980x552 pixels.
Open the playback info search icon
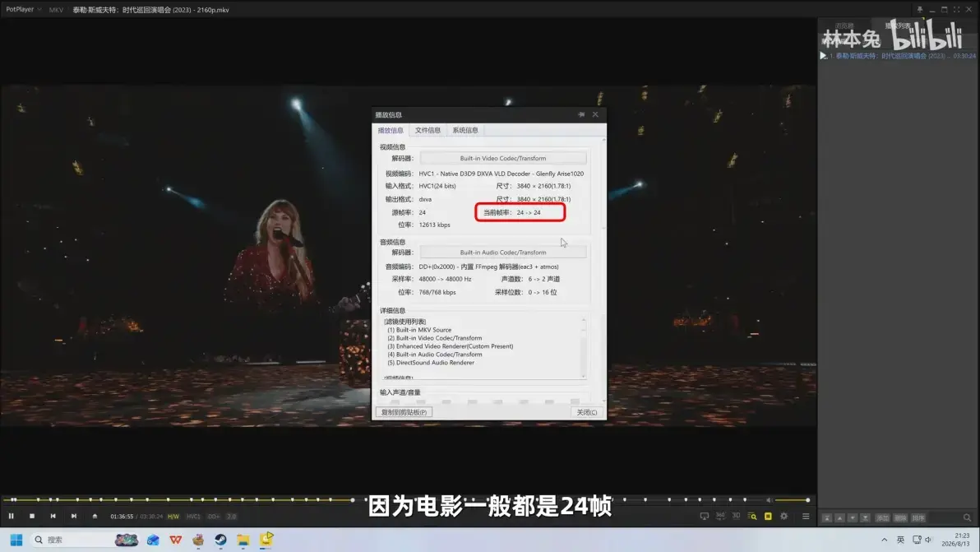[x=752, y=517]
